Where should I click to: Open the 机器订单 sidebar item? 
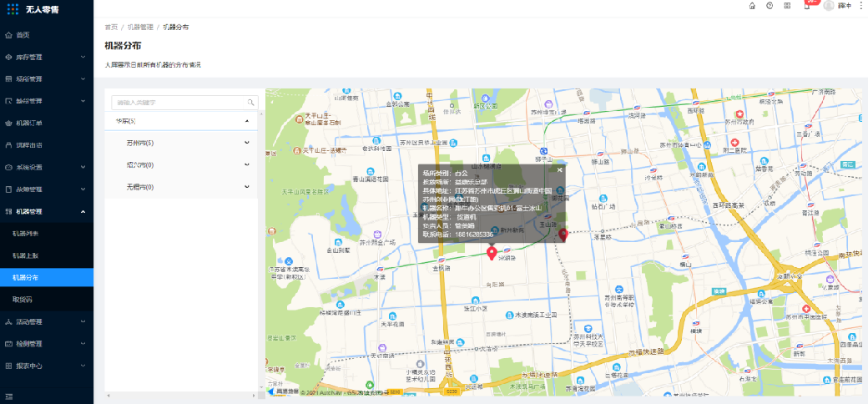coord(47,123)
